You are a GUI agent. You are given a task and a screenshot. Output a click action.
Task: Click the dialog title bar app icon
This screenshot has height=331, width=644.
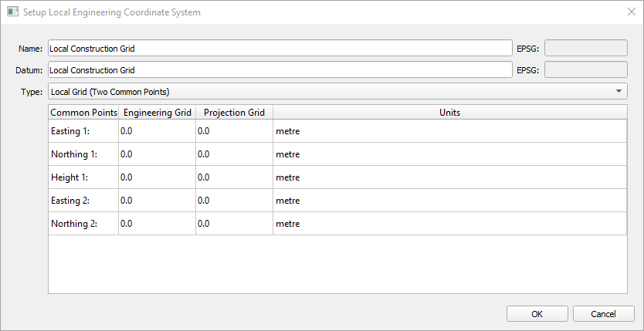(x=12, y=12)
